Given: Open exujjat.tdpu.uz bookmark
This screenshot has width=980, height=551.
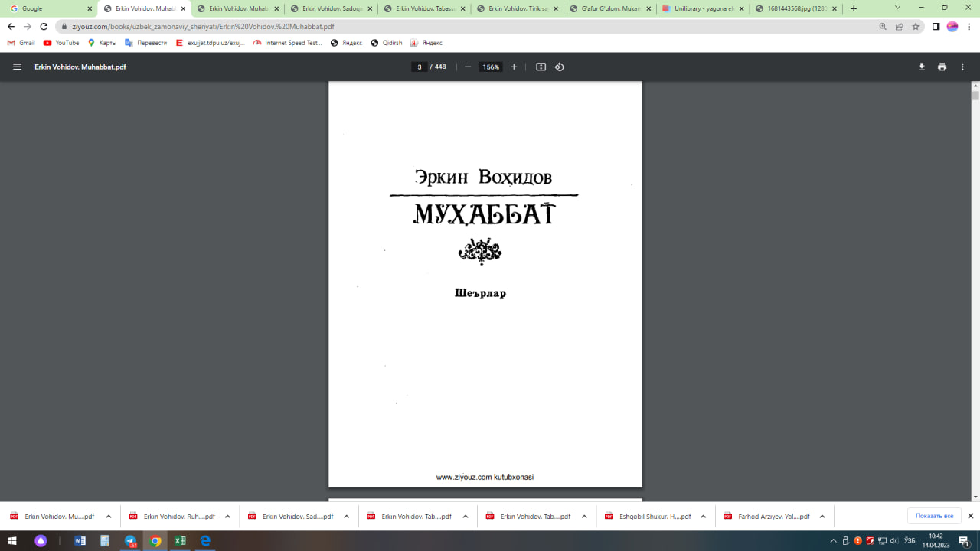Looking at the screenshot, I should tap(211, 43).
